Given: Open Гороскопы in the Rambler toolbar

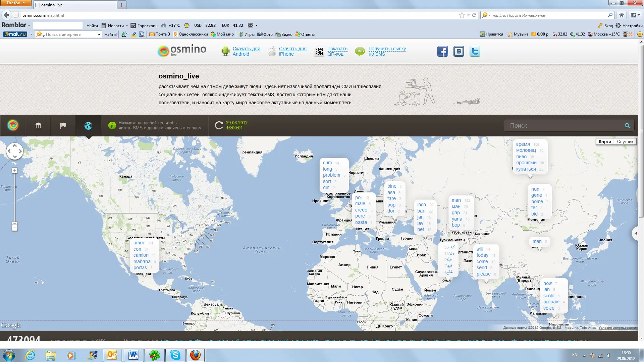Looking at the screenshot, I should [x=144, y=25].
